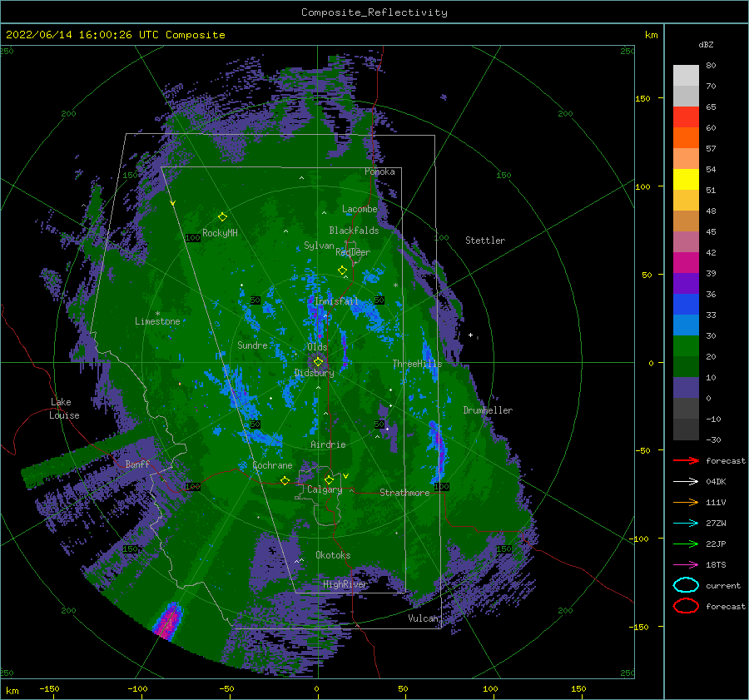Click the km label at bottom left
Image resolution: width=749 pixels, height=700 pixels.
point(12,691)
